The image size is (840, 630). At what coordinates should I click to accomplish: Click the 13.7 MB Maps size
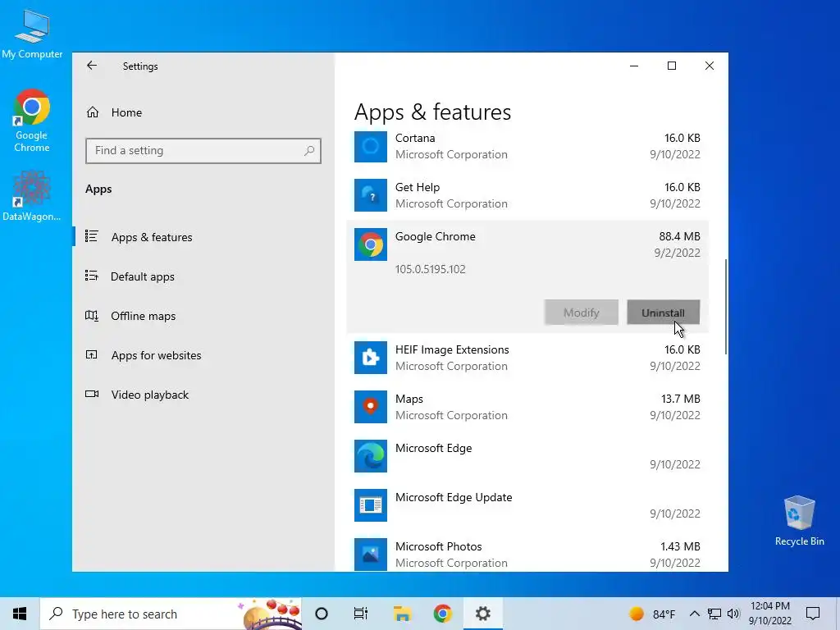tap(680, 399)
